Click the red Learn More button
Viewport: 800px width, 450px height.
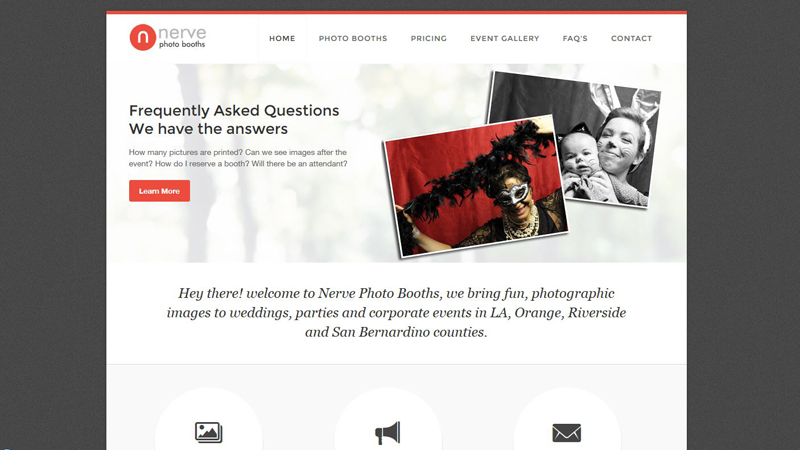point(159,191)
